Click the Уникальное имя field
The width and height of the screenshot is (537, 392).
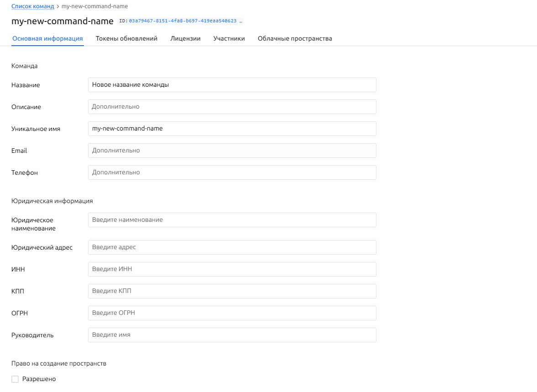(x=232, y=129)
